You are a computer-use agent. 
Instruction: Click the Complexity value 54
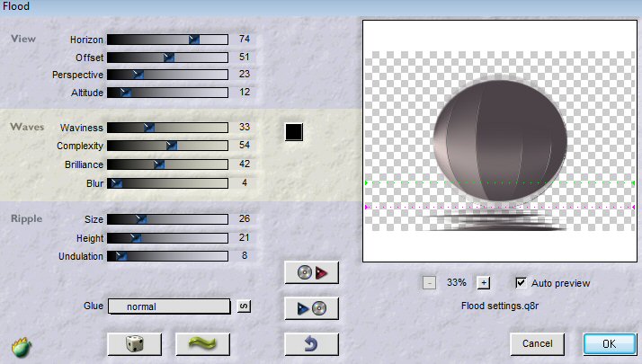[245, 145]
